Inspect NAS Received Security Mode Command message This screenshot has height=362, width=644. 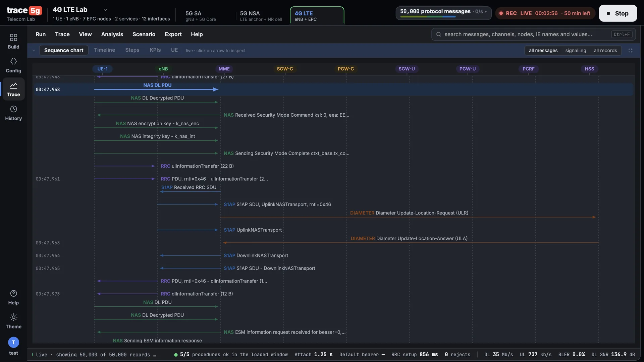pos(286,115)
